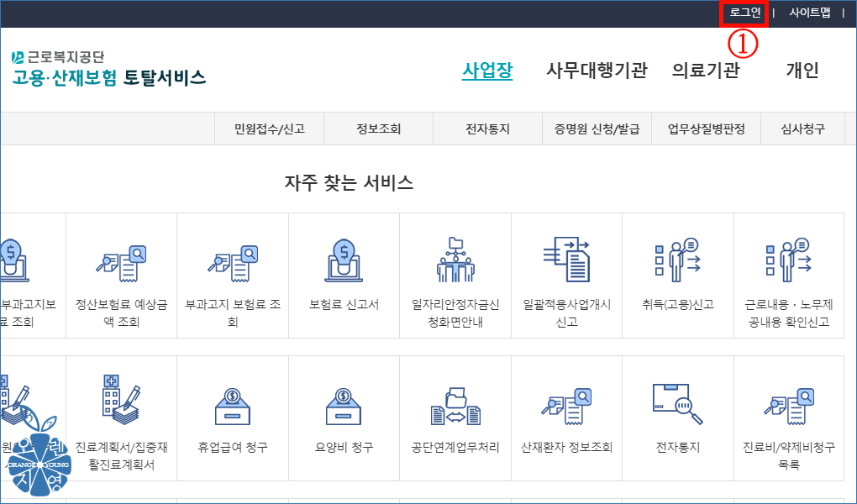Click the 공단연계업무처리 folder icon
This screenshot has width=857, height=504.
coord(455,407)
